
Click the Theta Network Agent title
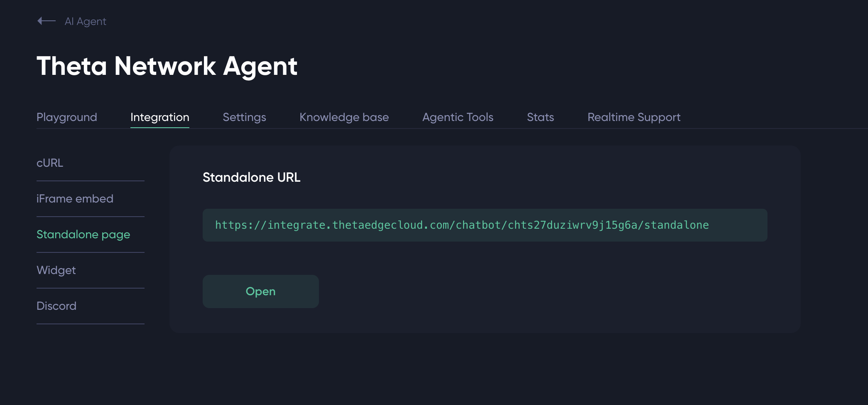click(x=167, y=66)
